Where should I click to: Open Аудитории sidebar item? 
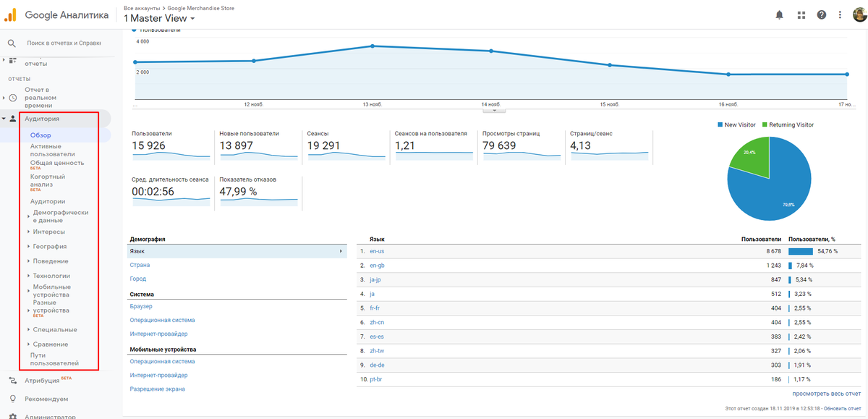coord(48,201)
